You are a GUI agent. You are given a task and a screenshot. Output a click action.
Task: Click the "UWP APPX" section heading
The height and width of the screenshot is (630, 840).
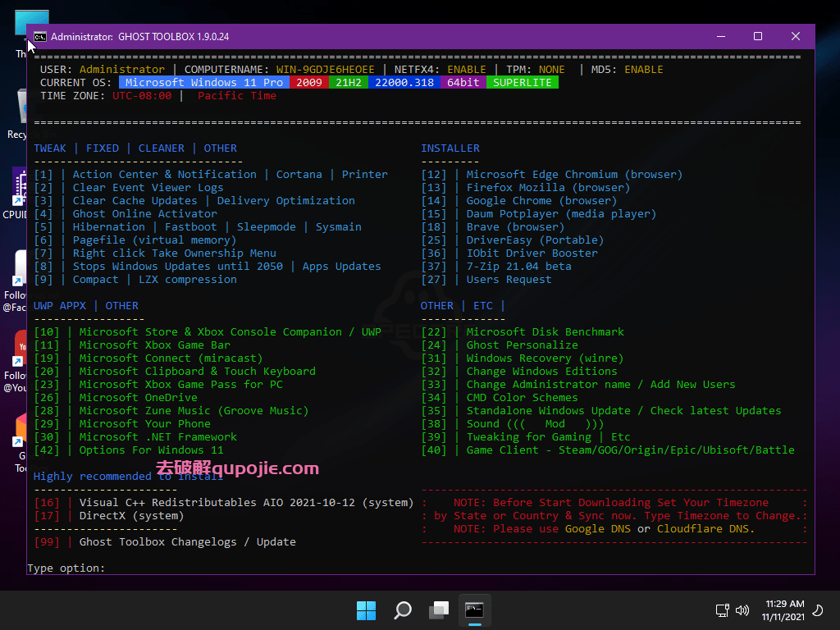60,306
